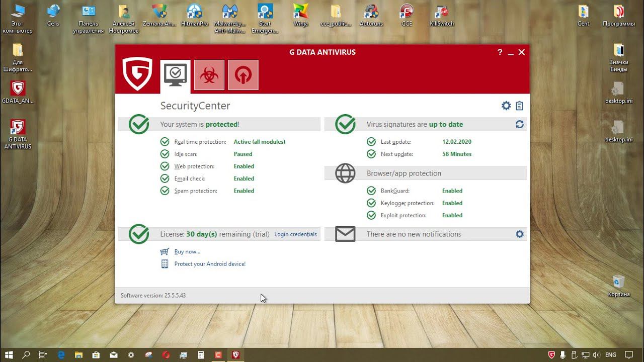Toggle Real time protection status
The width and height of the screenshot is (644, 362).
[259, 142]
